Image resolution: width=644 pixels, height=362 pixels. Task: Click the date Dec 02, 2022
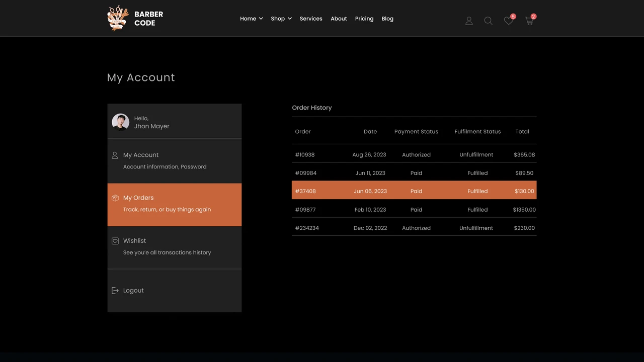pos(370,228)
